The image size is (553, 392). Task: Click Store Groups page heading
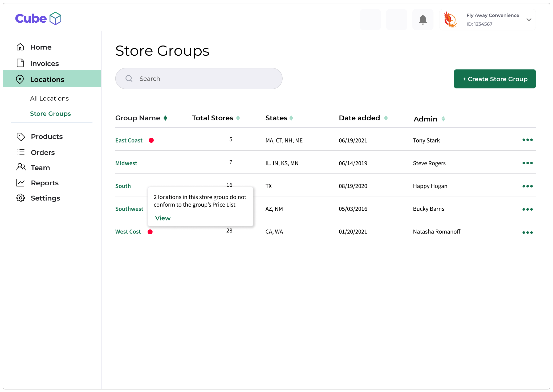tap(162, 51)
